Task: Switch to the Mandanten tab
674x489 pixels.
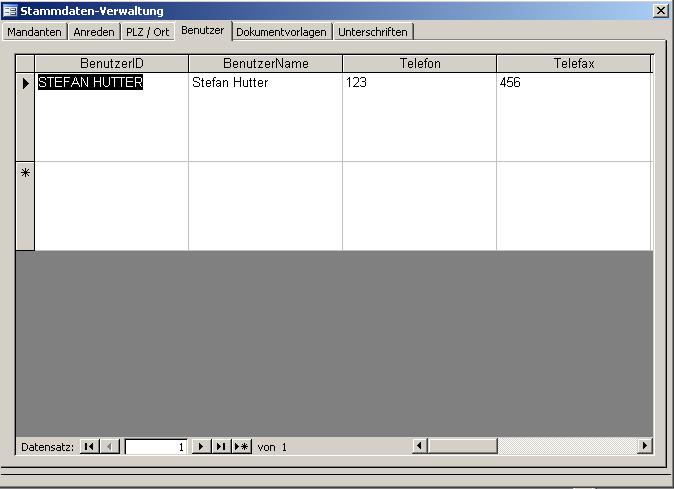Action: [x=35, y=32]
